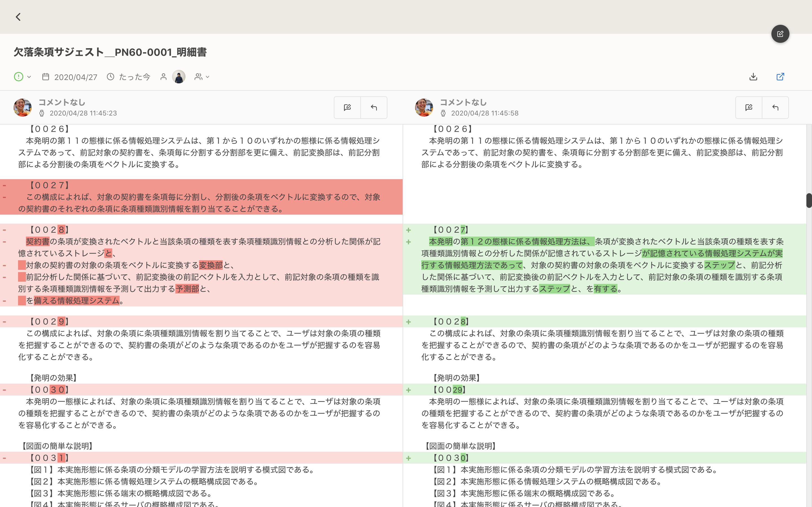The width and height of the screenshot is (812, 507).
Task: Edit the right version with pencil icon
Action: (749, 108)
